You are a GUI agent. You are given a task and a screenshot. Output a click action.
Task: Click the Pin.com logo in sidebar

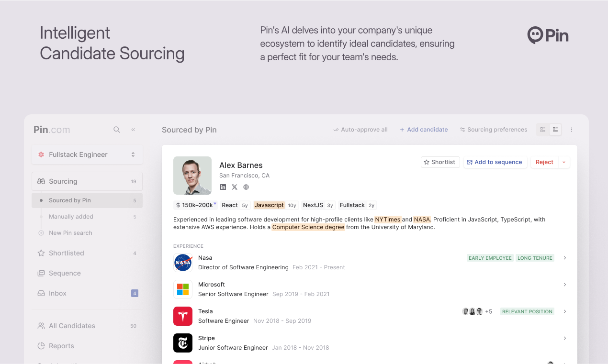(52, 130)
